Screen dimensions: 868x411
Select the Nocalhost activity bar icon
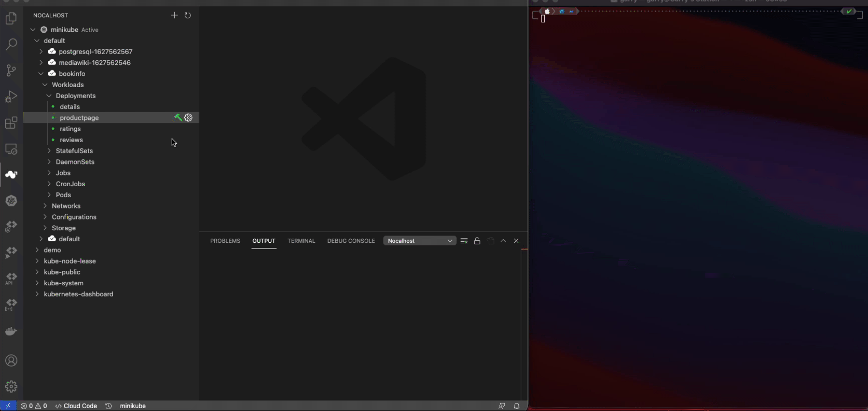[11, 175]
